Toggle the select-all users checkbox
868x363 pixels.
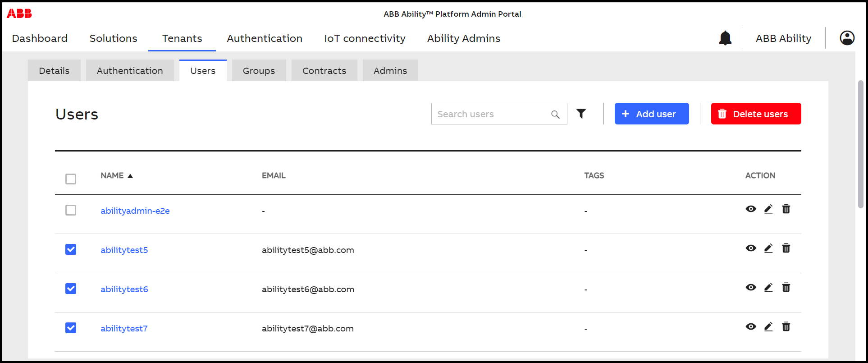[71, 179]
